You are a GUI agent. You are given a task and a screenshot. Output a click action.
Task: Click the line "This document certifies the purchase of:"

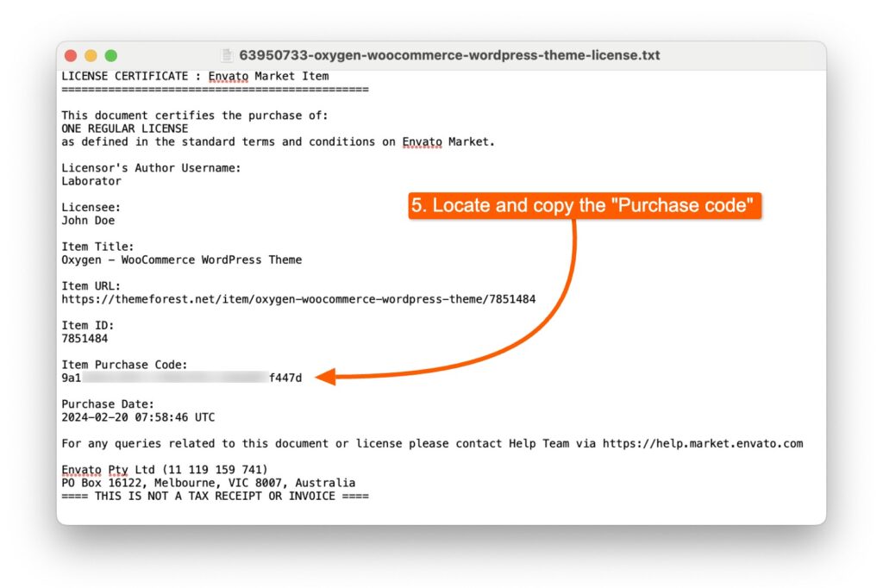(x=194, y=116)
